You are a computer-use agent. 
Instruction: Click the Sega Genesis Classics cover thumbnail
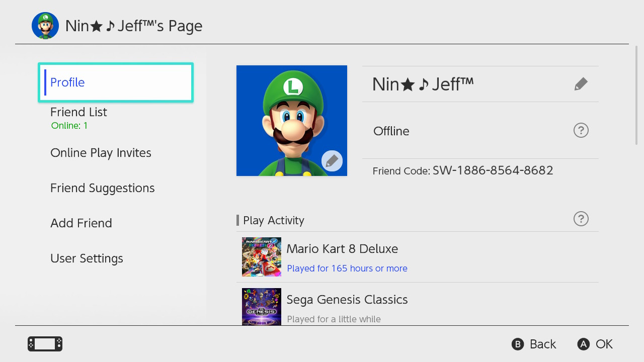pyautogui.click(x=261, y=306)
